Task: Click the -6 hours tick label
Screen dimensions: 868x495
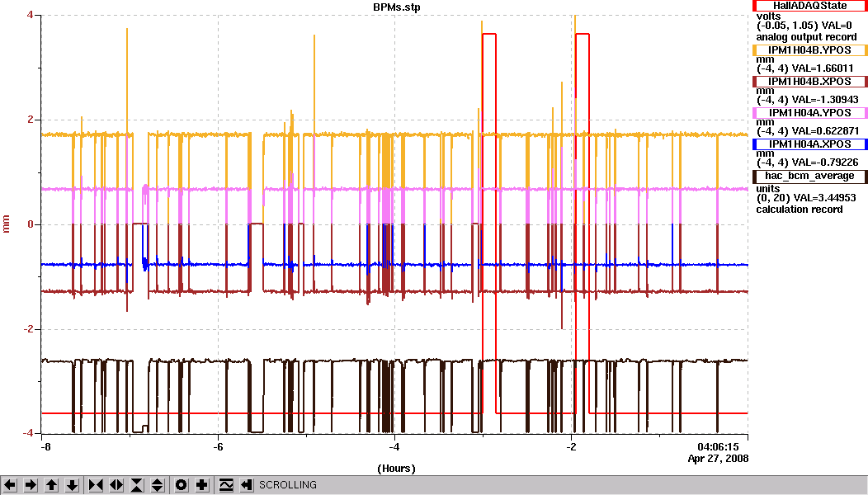Action: coord(219,447)
